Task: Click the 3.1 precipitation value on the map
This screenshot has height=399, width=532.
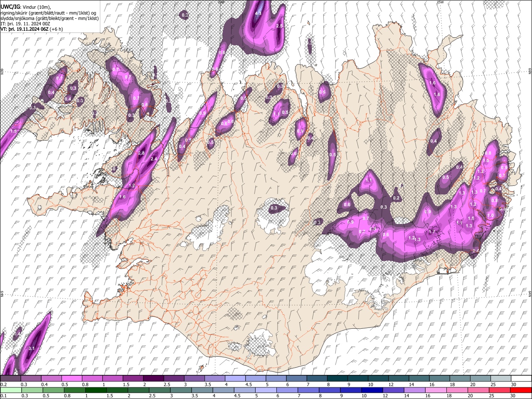Action: pyautogui.click(x=31, y=348)
